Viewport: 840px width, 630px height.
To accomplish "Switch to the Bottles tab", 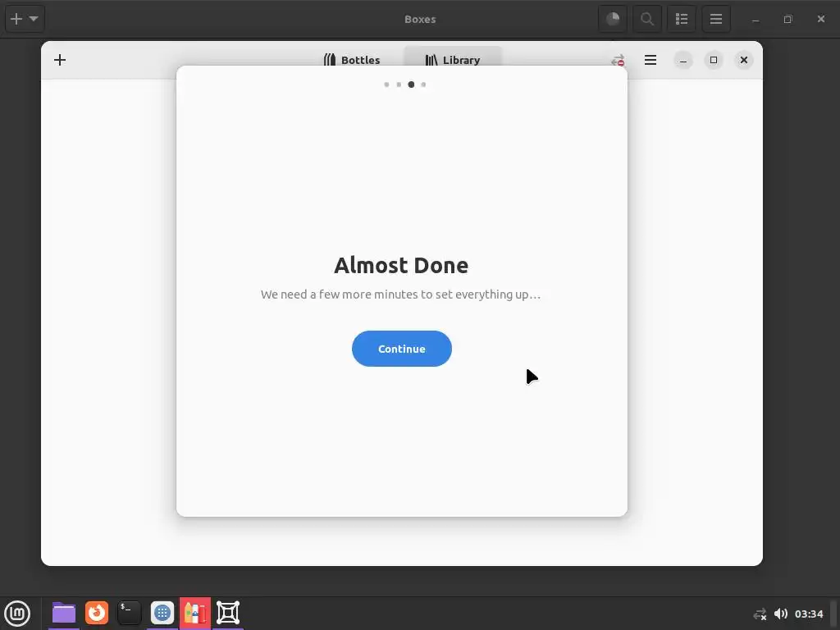I will pyautogui.click(x=352, y=59).
